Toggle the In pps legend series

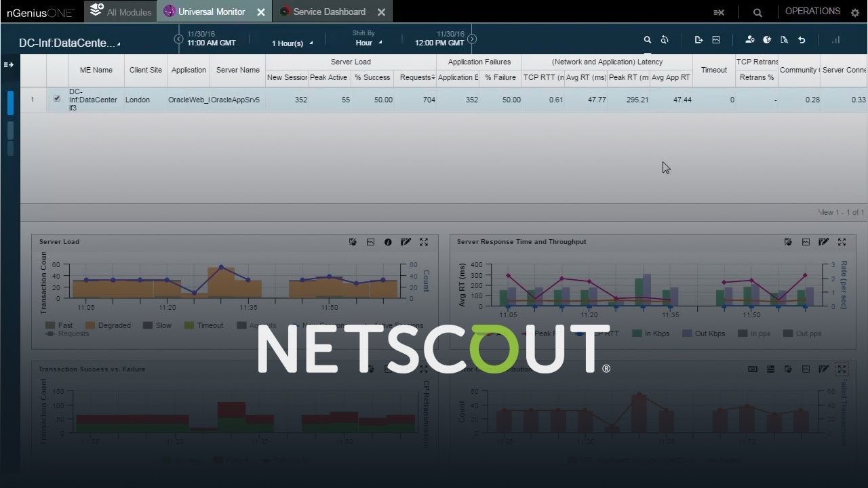click(754, 333)
